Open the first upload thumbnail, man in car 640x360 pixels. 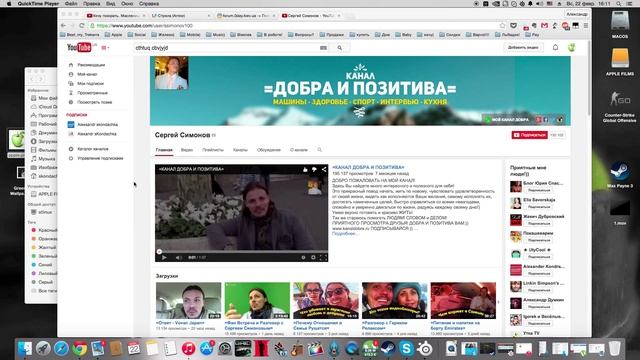[x=189, y=301]
